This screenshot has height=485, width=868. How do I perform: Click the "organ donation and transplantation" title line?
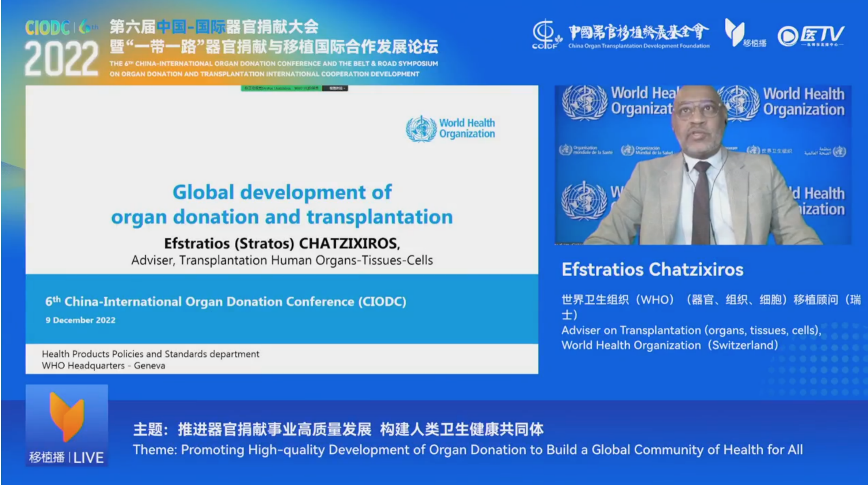[x=282, y=217]
